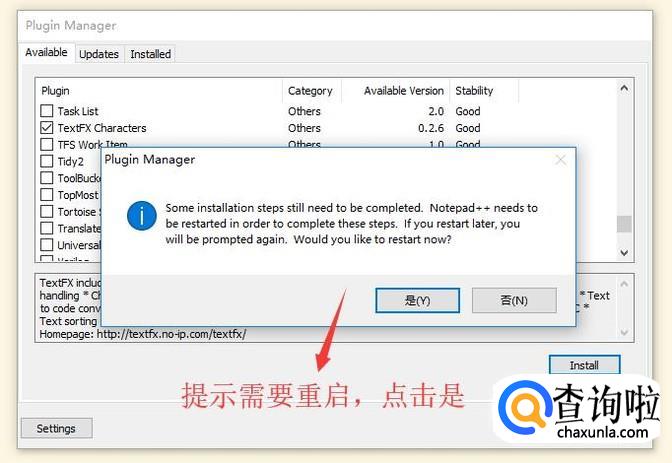672x463 pixels.
Task: Close the restart prompt dialog with X
Action: coord(561,160)
